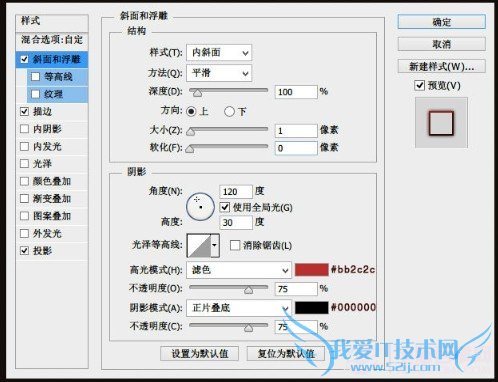
Task: Click the 软化(F) slider handle
Action: click(x=190, y=149)
